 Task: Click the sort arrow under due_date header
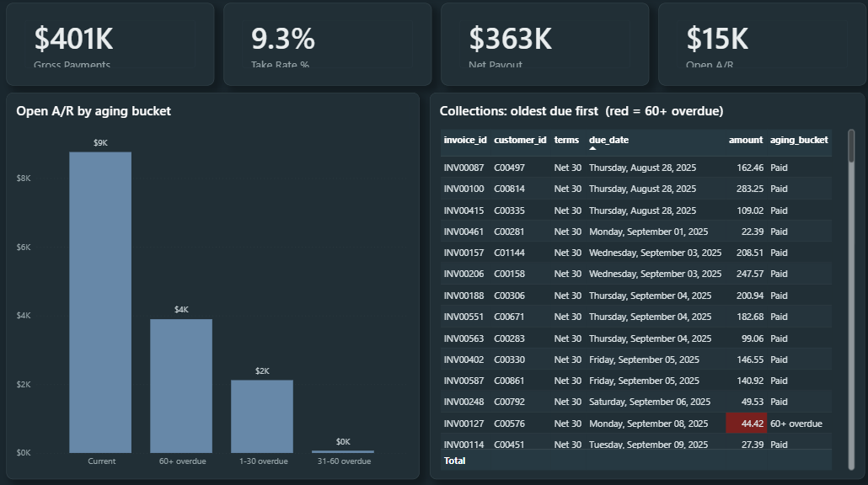592,148
